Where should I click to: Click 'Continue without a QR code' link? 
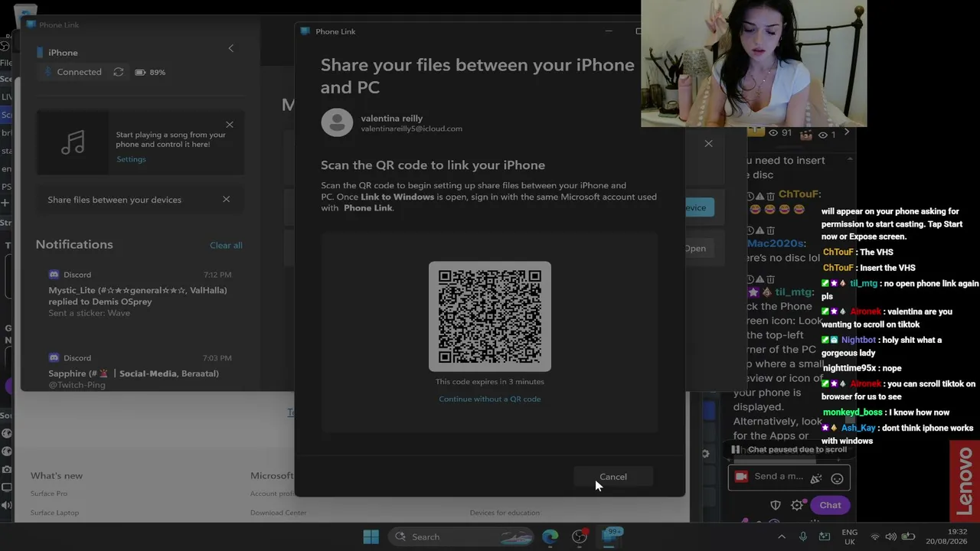[x=490, y=399]
